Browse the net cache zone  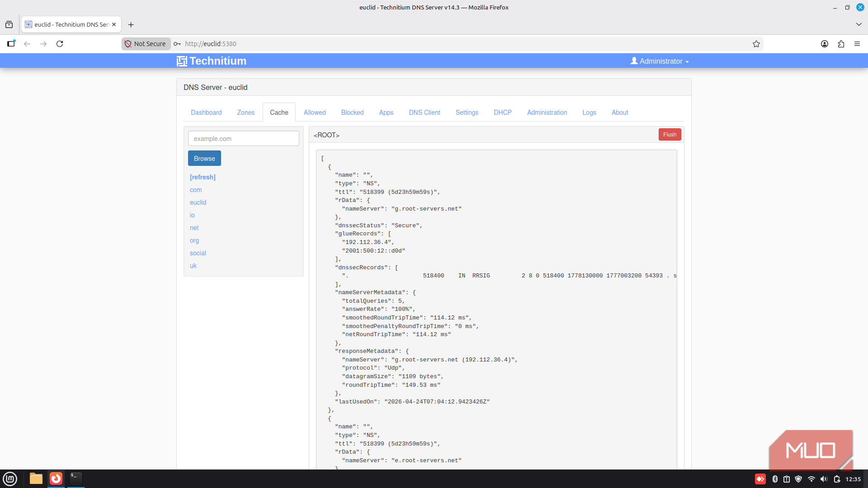pos(194,228)
